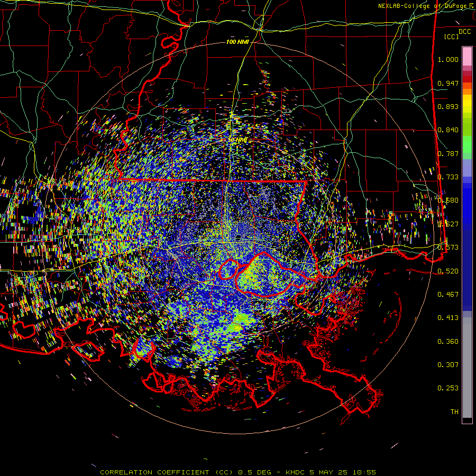Screen dimensions: 476x476
Task: Select the 0.840 scale value
Action: click(448, 130)
